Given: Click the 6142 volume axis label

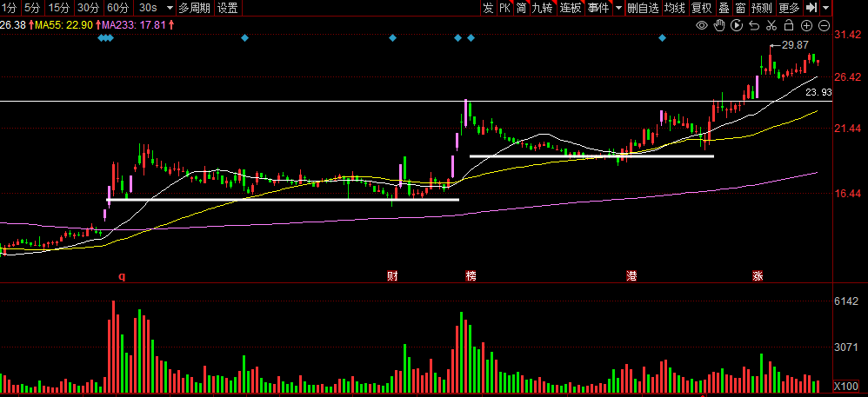Looking at the screenshot, I should pos(846,301).
